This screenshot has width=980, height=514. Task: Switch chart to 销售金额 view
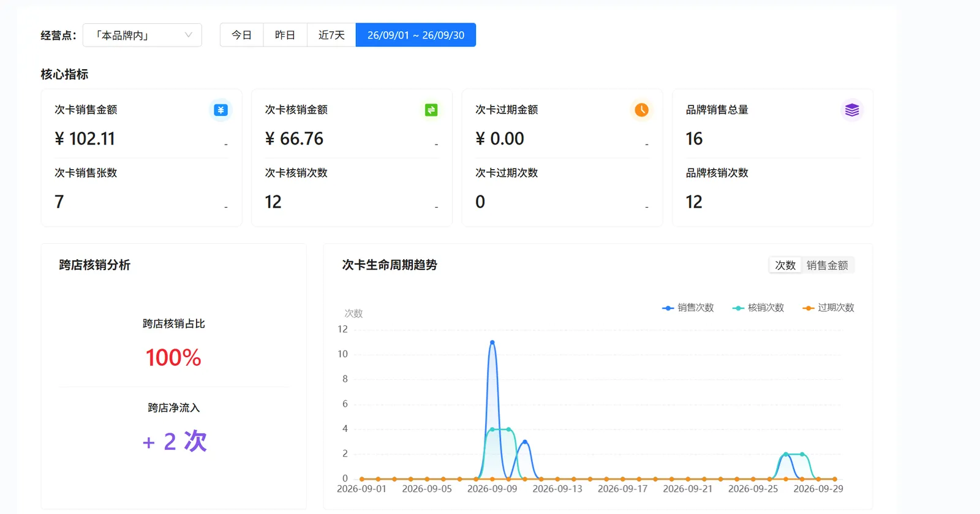pos(827,265)
